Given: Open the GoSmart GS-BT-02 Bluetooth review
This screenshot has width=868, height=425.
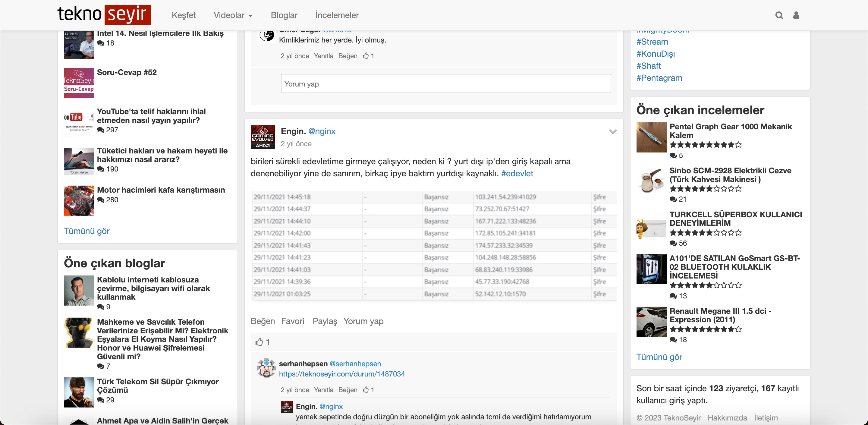Looking at the screenshot, I should click(x=734, y=267).
